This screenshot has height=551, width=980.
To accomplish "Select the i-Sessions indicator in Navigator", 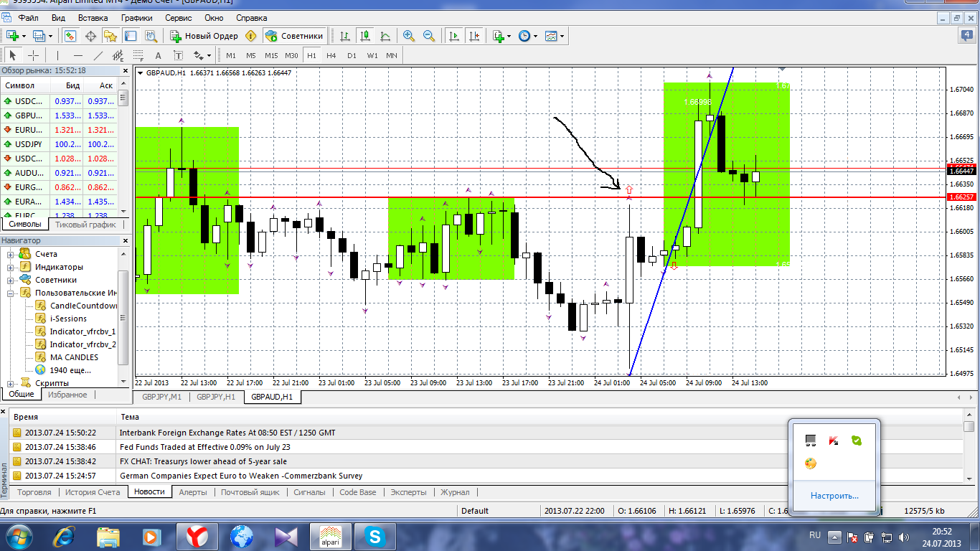I will [68, 319].
